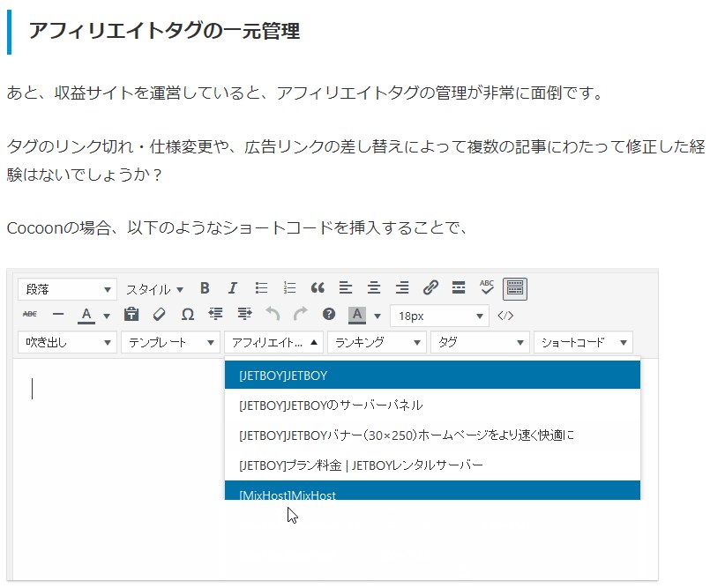The image size is (710, 588).
Task: Open the ショートコード dropdown
Action: click(x=583, y=342)
